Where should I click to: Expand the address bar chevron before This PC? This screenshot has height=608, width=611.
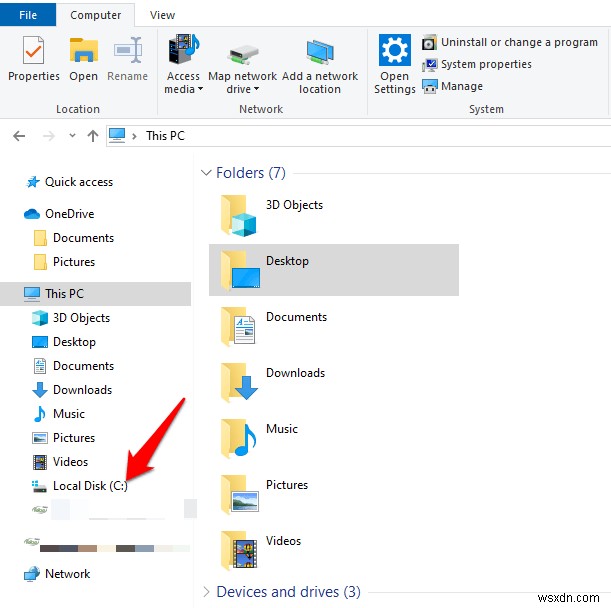pos(134,136)
